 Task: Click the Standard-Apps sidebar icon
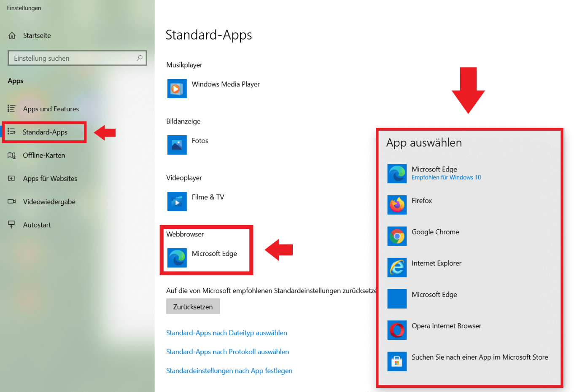(x=12, y=132)
